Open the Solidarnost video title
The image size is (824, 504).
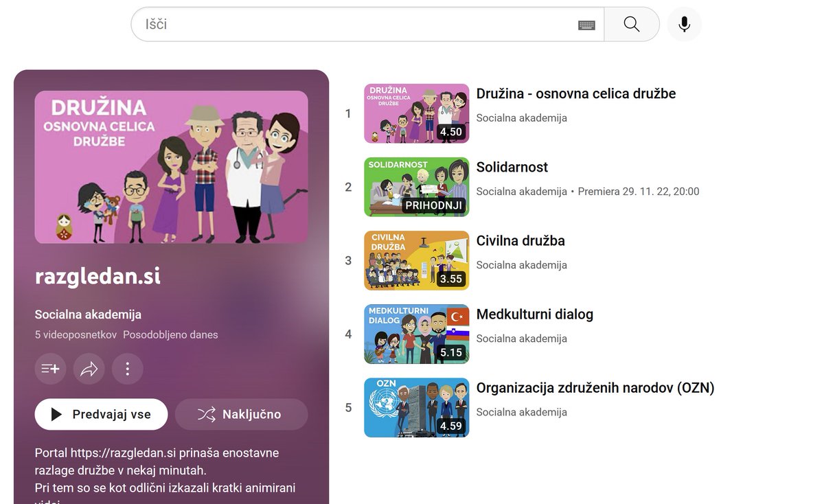512,167
